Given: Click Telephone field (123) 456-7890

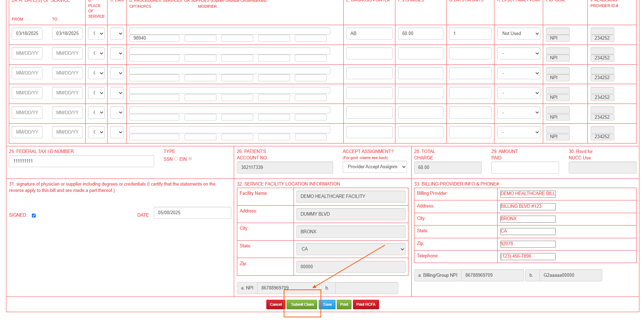Looking at the screenshot, I should 528,256.
